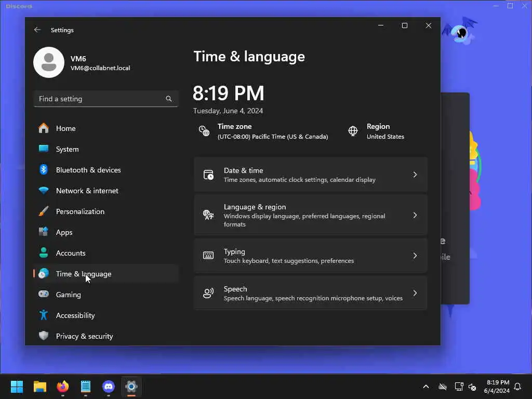This screenshot has height=399, width=532.
Task: Click the Tuesday, June 4, 2024 date
Action: click(x=228, y=111)
